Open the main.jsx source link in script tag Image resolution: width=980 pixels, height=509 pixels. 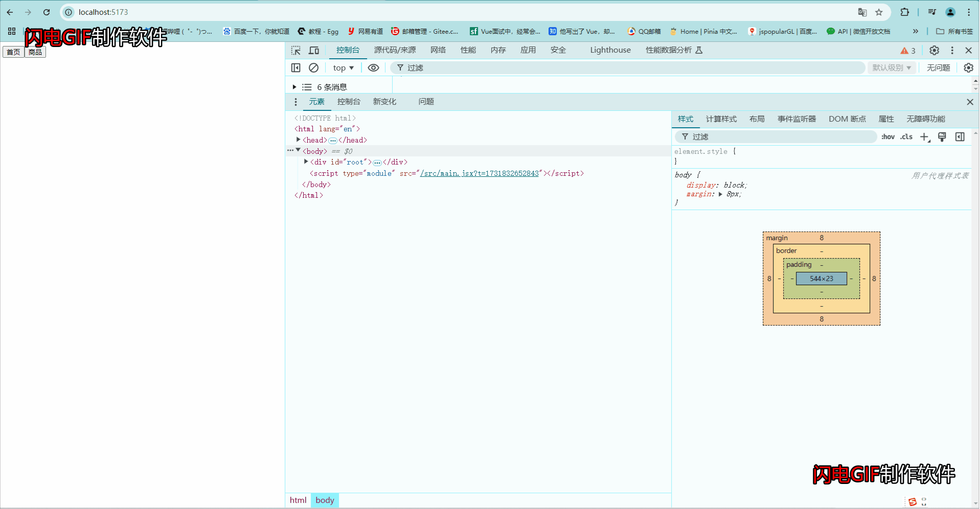click(x=480, y=173)
